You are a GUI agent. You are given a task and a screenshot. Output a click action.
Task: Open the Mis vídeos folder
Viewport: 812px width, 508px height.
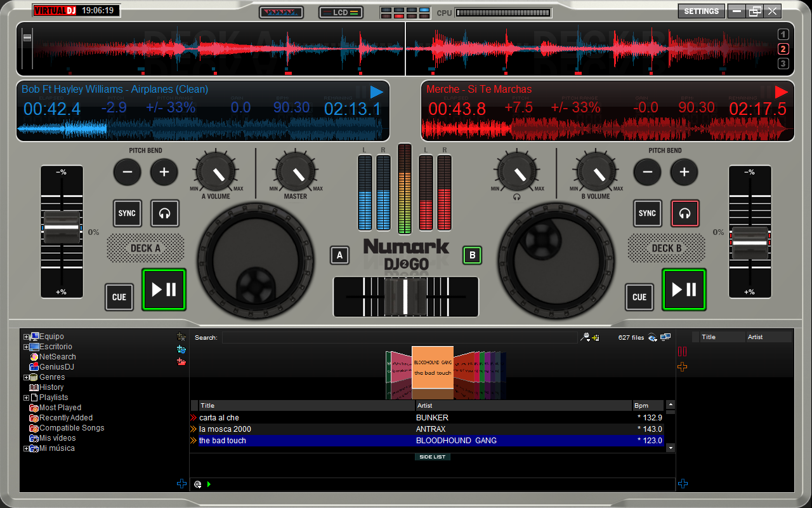pos(53,438)
